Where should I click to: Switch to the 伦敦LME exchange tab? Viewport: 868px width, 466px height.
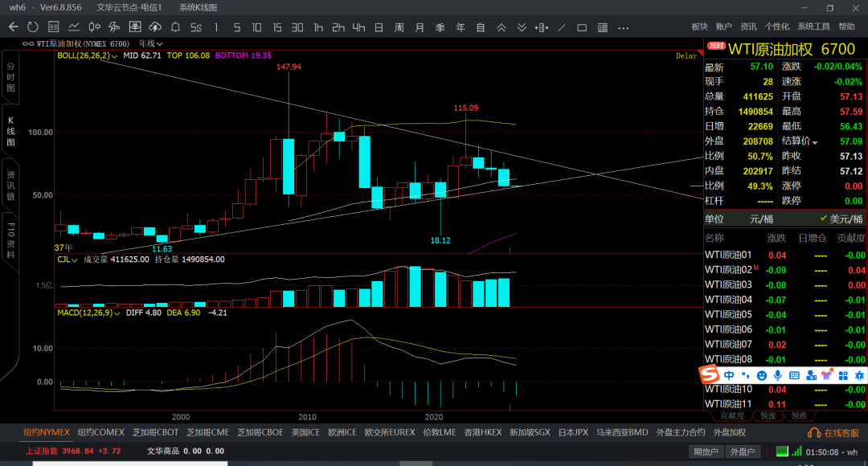pyautogui.click(x=440, y=432)
